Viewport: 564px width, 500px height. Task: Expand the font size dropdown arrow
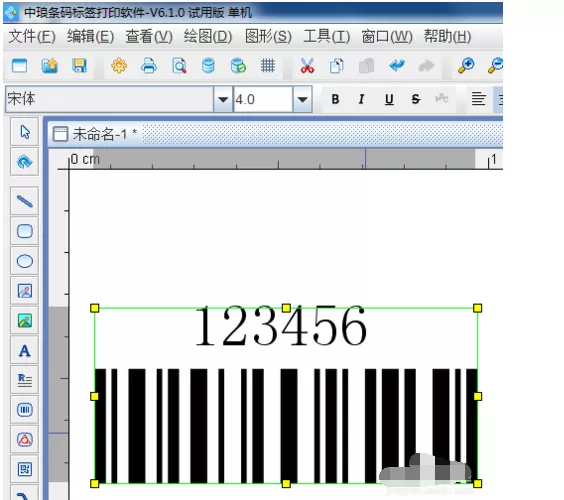click(x=302, y=99)
